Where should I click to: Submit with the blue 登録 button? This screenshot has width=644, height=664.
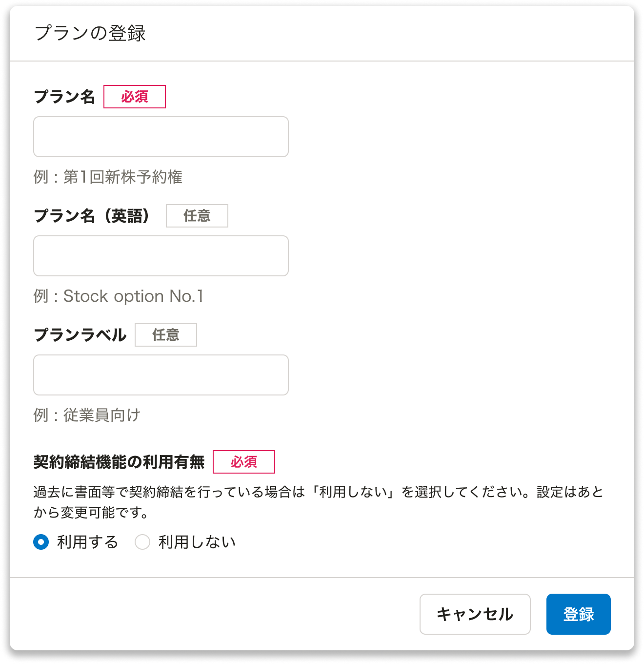[x=579, y=614]
